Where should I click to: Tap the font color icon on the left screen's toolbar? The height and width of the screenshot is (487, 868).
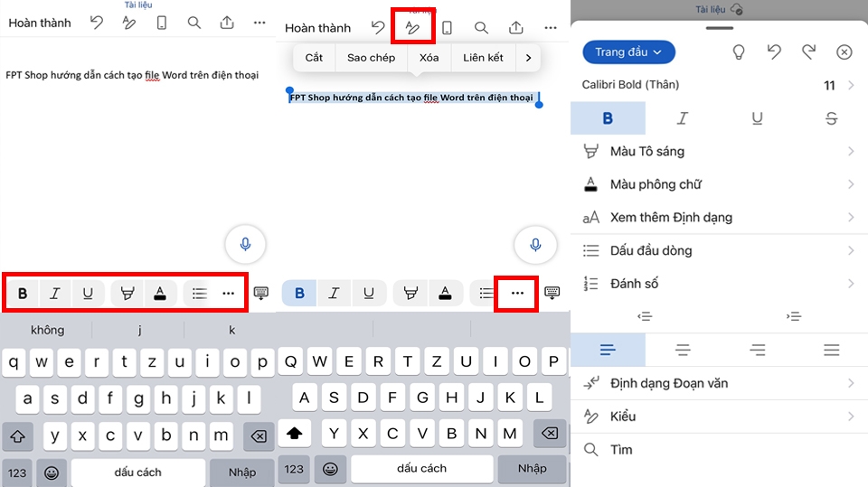(160, 294)
